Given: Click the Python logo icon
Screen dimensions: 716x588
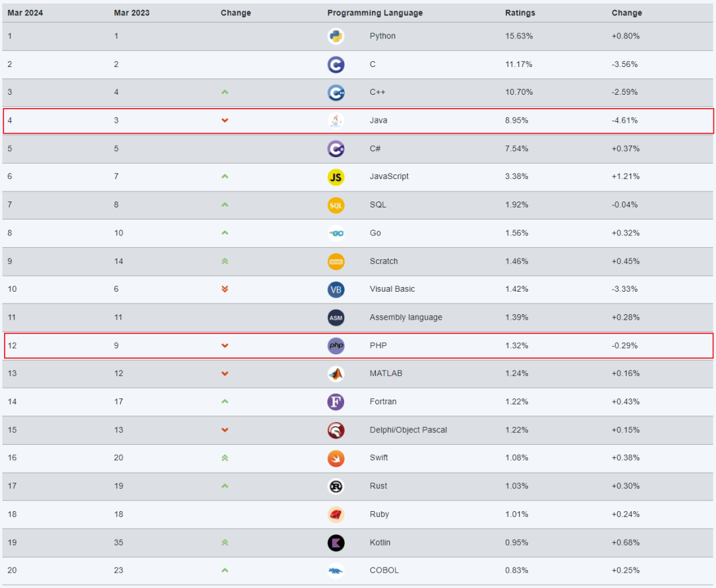Looking at the screenshot, I should click(x=336, y=36).
